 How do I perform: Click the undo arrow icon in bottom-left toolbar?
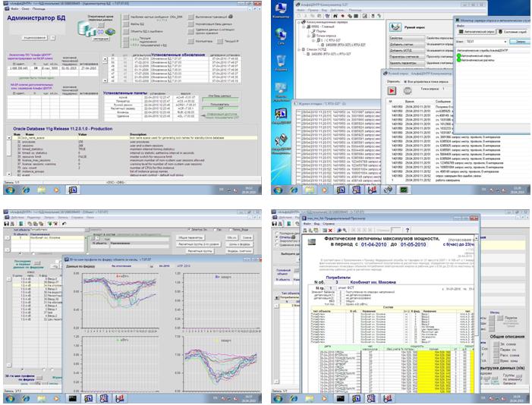pos(64,224)
